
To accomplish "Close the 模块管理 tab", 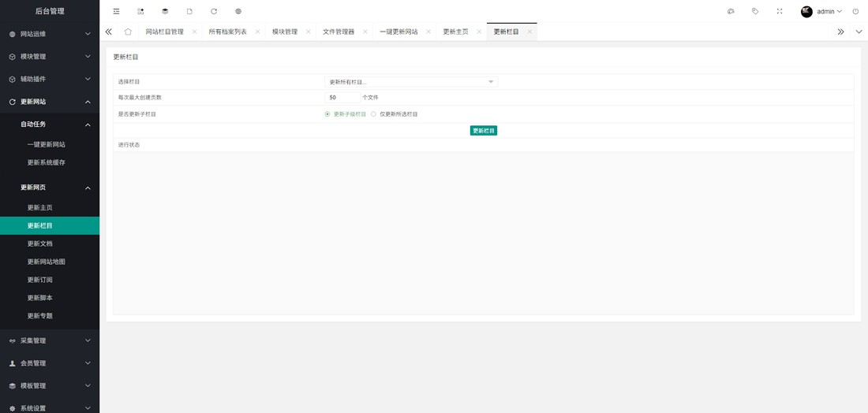I will tap(309, 32).
